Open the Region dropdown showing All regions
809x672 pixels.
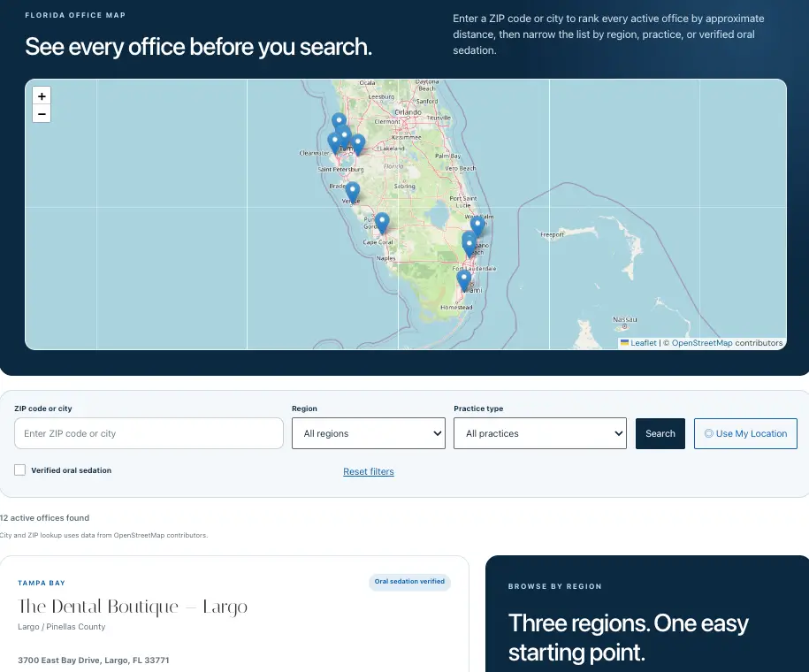coord(369,433)
